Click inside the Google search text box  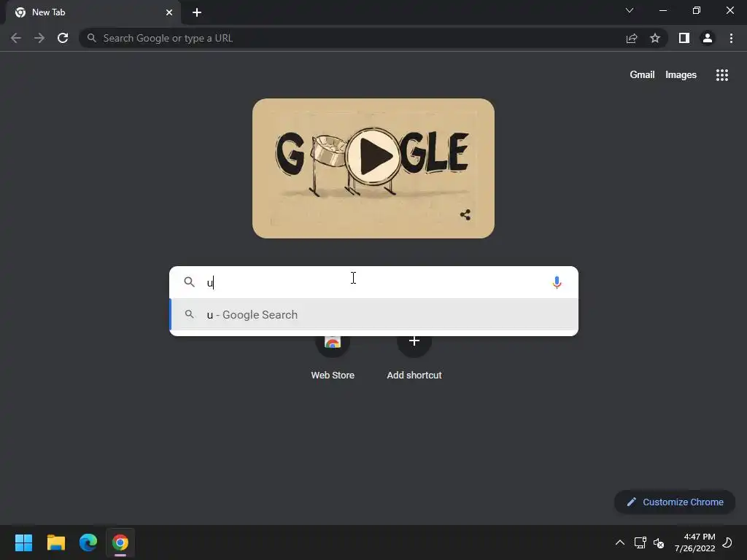[374, 282]
